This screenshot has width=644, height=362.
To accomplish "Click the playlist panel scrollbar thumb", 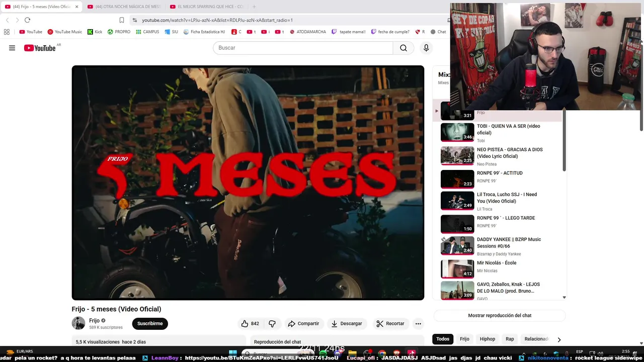I will [564, 141].
